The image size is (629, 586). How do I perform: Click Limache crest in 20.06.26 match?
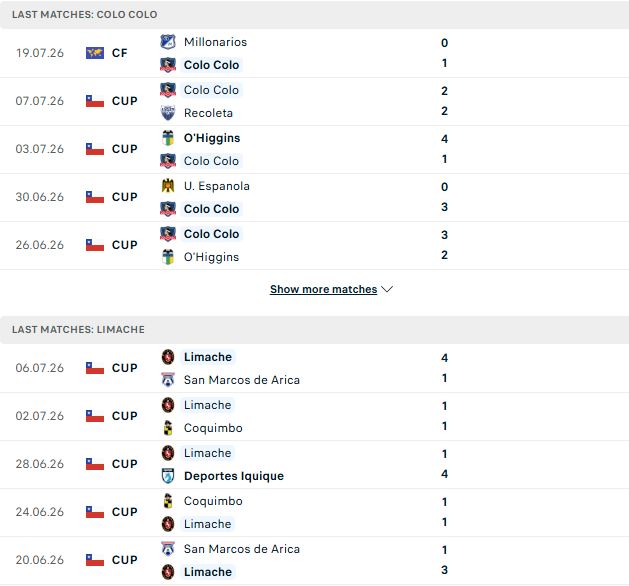pos(168,572)
